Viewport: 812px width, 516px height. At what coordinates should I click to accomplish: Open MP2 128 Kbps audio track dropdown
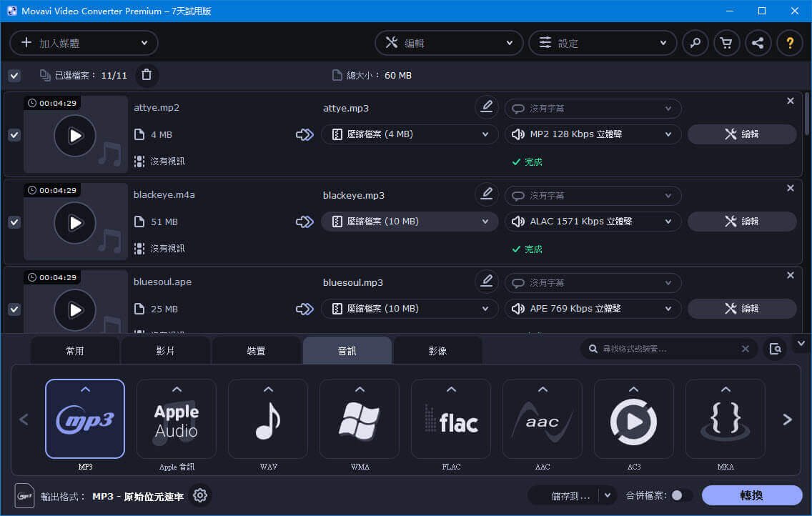pos(593,134)
